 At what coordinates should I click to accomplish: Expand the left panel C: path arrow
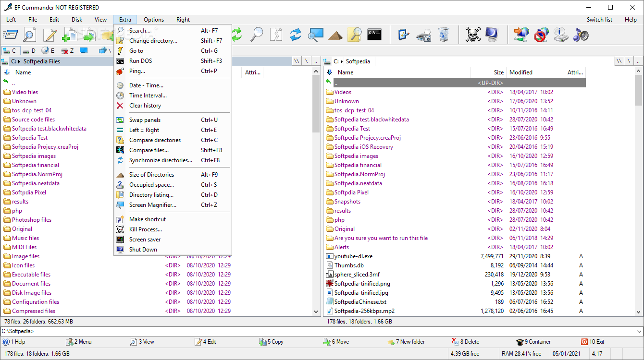[x=19, y=61]
